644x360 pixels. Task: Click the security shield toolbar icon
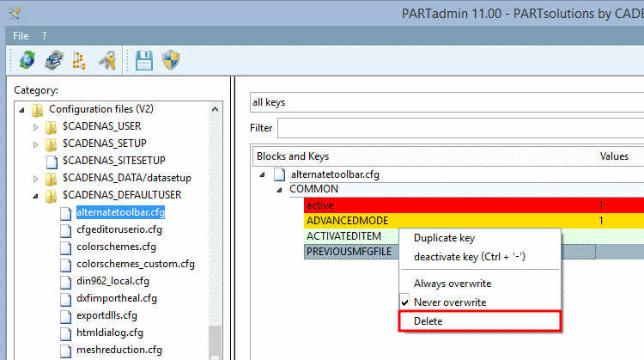[x=171, y=60]
